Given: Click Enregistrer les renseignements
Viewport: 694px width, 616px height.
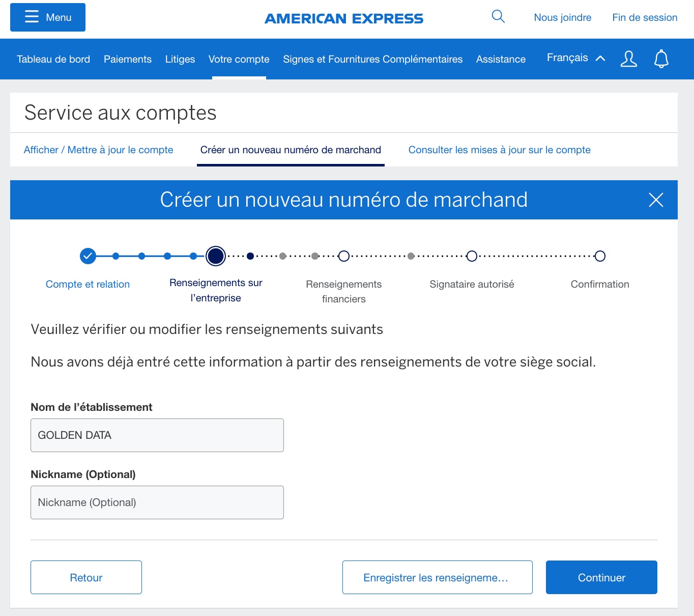Looking at the screenshot, I should pyautogui.click(x=437, y=577).
